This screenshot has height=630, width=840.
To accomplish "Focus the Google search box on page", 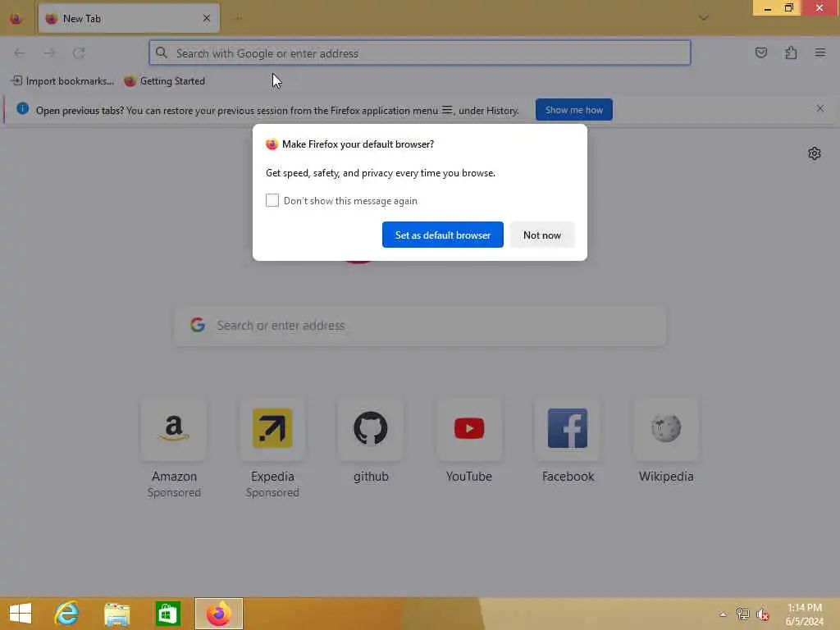I will click(x=420, y=325).
